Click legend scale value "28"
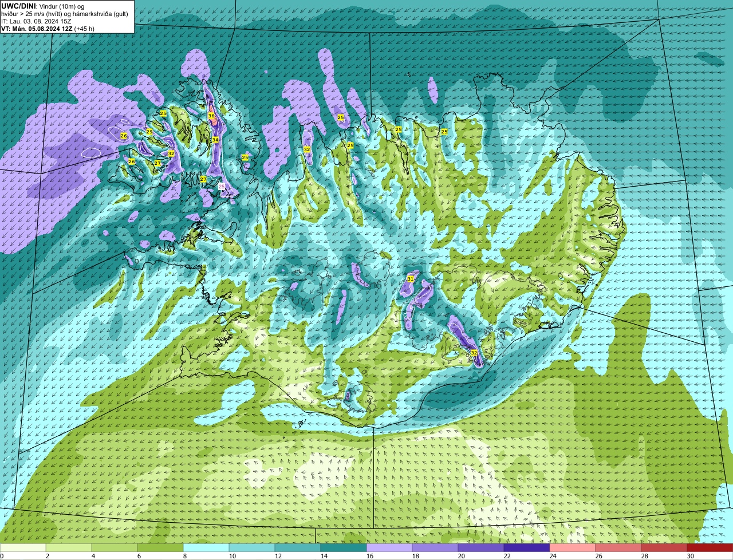Image resolution: width=733 pixels, height=560 pixels. tap(645, 556)
